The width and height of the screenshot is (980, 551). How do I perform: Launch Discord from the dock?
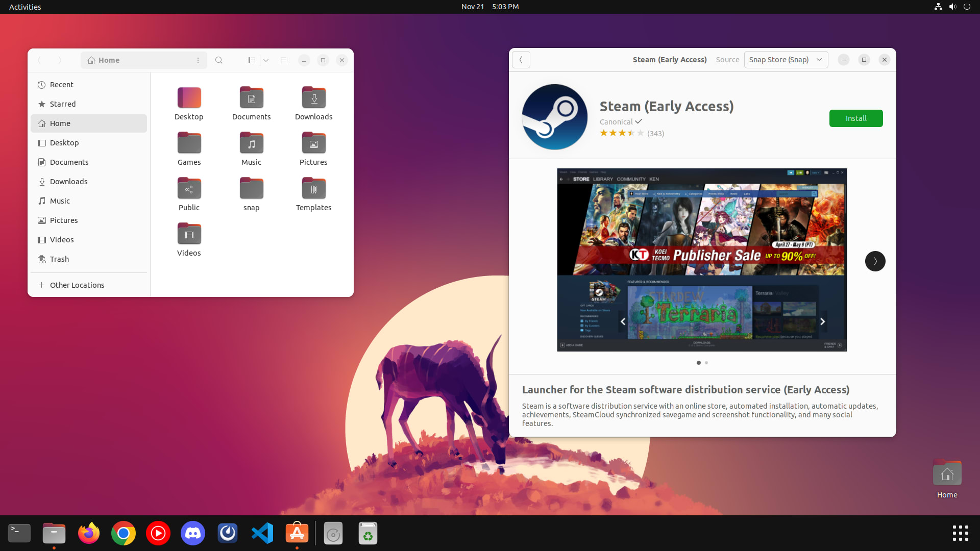click(193, 533)
